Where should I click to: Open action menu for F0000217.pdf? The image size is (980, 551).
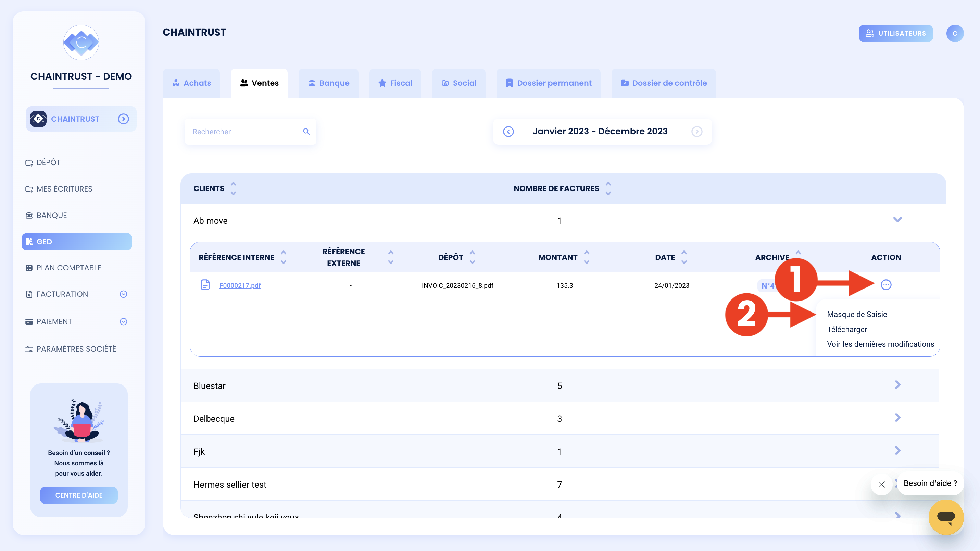pyautogui.click(x=886, y=285)
